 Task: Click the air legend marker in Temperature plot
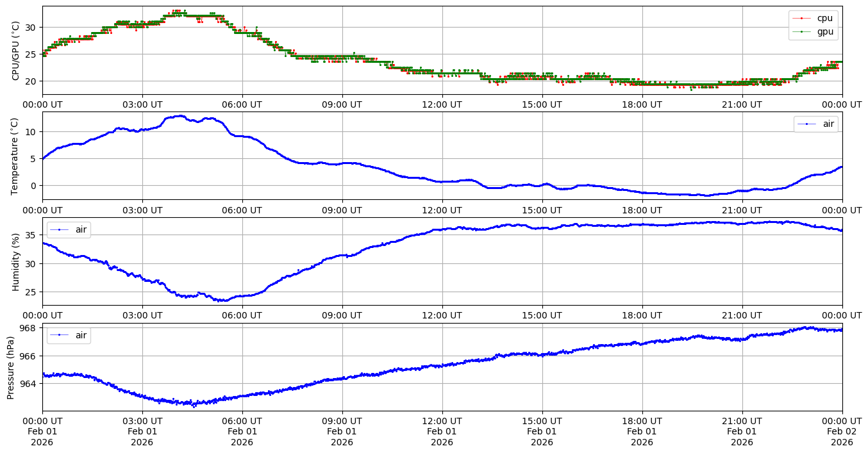point(807,124)
